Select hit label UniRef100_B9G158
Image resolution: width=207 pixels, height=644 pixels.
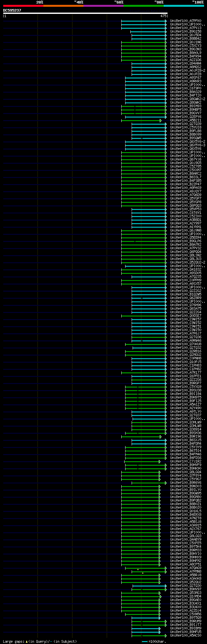coord(186,32)
